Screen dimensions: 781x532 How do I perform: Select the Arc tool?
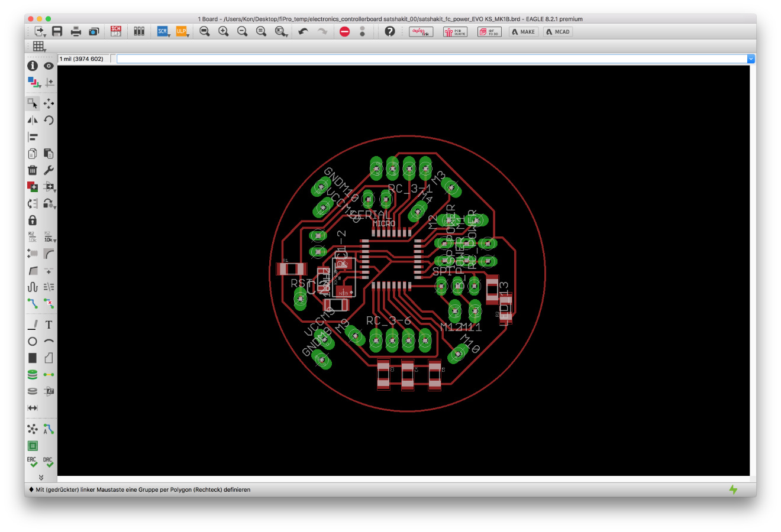coord(49,341)
